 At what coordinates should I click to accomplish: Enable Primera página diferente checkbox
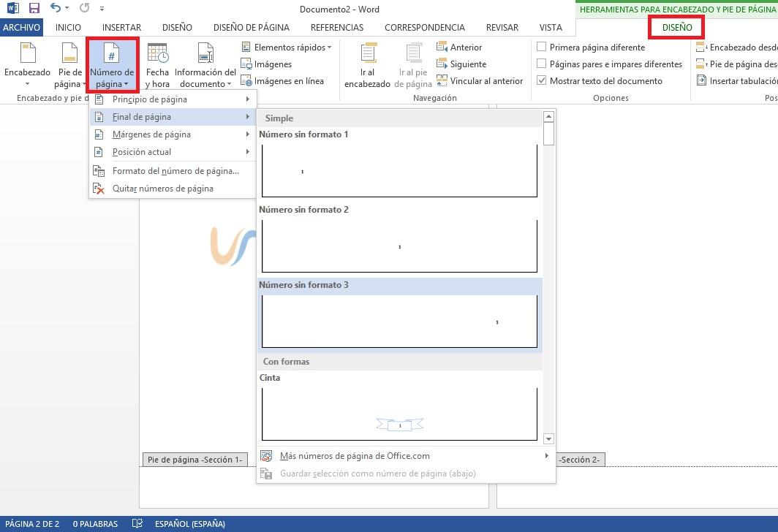542,47
